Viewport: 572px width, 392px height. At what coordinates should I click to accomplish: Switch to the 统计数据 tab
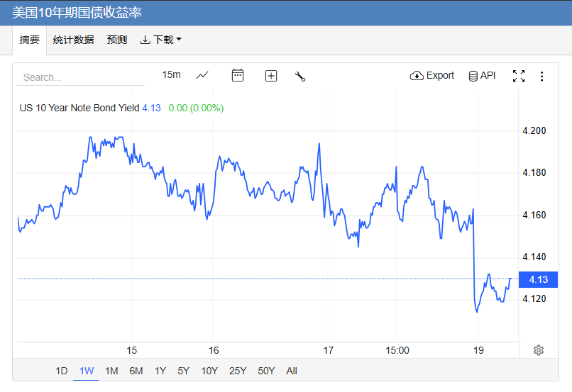[73, 40]
